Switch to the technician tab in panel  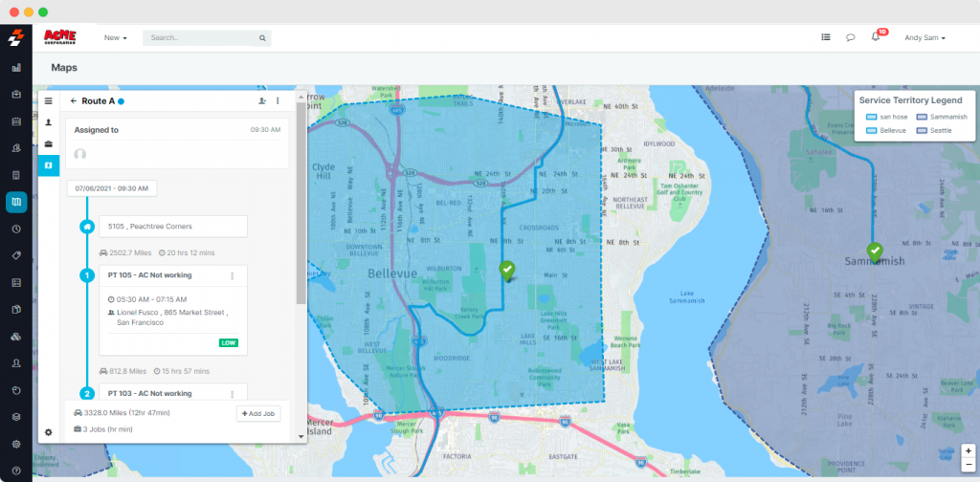(x=49, y=122)
